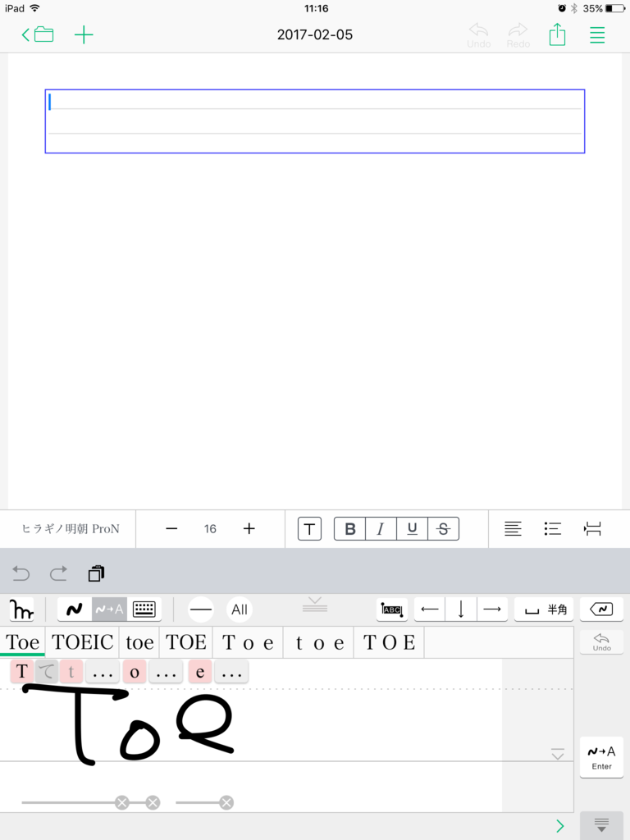The width and height of the screenshot is (630, 840).
Task: Open line spacing options icon
Action: click(x=592, y=529)
